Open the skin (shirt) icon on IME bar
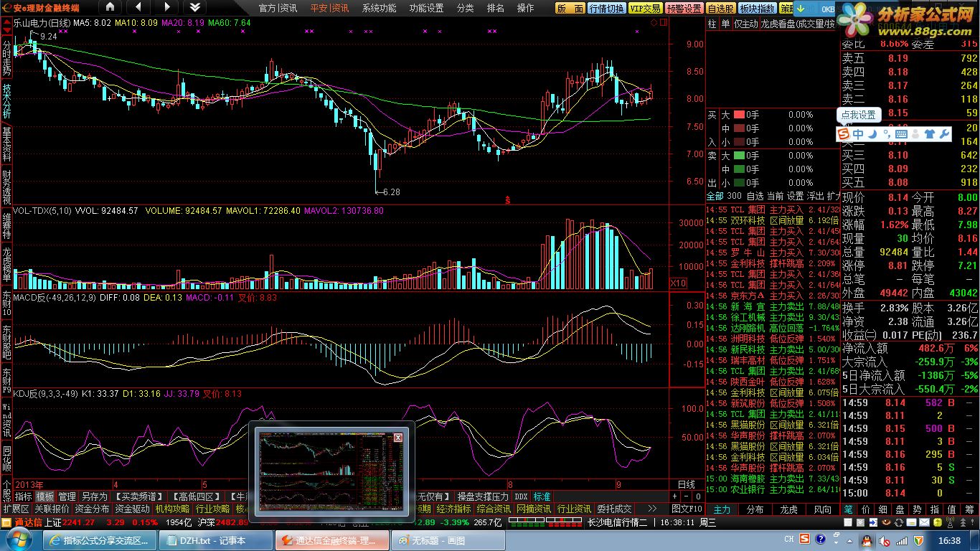This screenshot has height=551, width=980. (930, 134)
